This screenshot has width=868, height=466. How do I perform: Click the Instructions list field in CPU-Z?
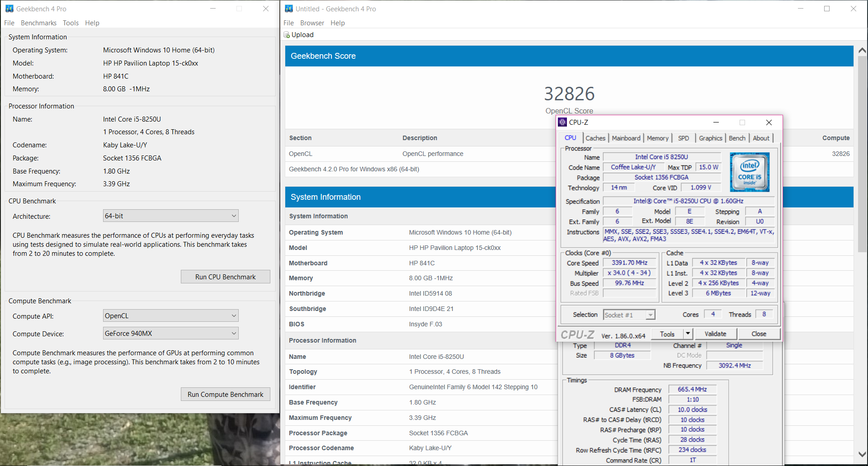point(689,235)
